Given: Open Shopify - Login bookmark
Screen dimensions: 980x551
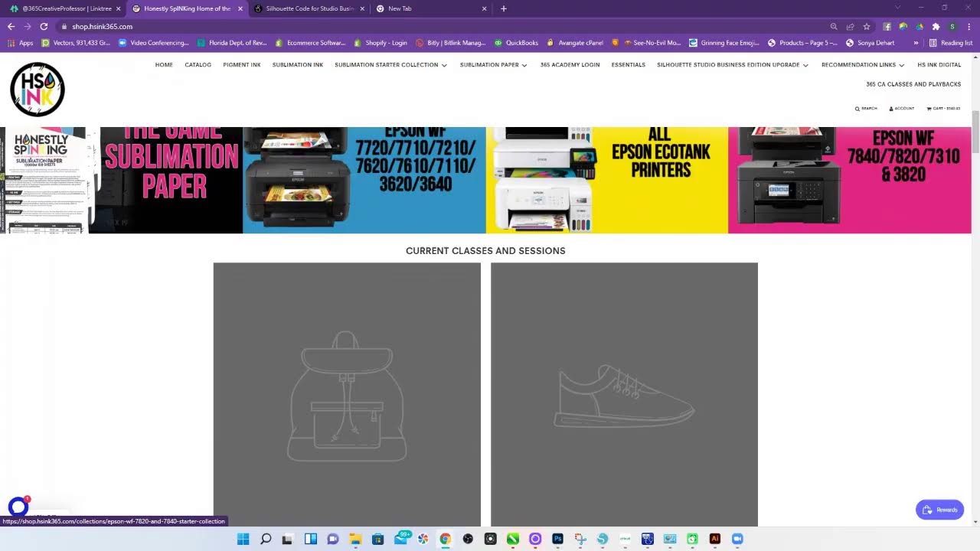Looking at the screenshot, I should [x=380, y=43].
